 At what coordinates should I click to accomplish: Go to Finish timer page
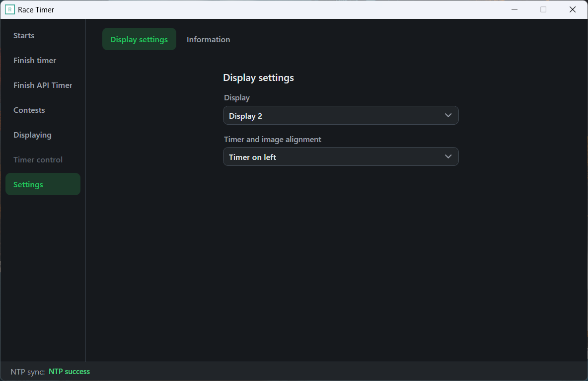43,61
